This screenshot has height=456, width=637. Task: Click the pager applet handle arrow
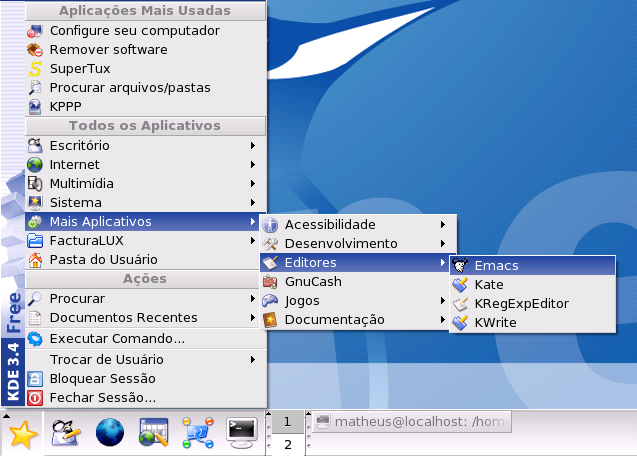click(269, 414)
